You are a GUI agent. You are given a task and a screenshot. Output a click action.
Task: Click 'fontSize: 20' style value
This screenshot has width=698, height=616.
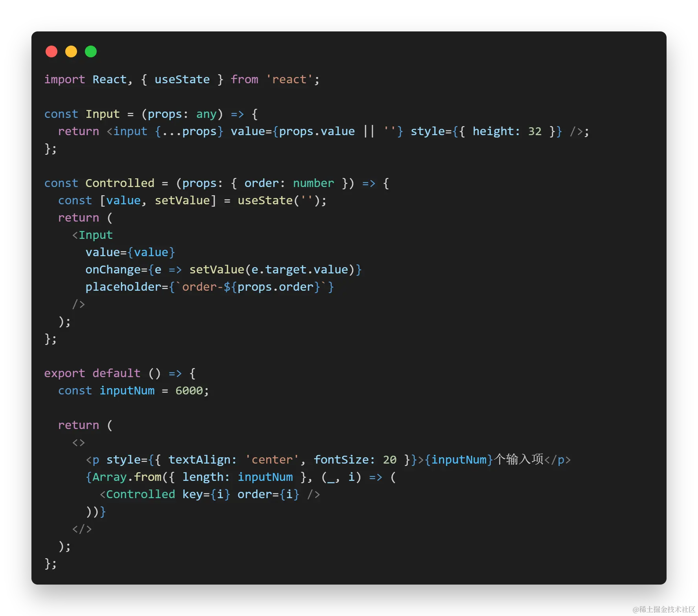[355, 460]
